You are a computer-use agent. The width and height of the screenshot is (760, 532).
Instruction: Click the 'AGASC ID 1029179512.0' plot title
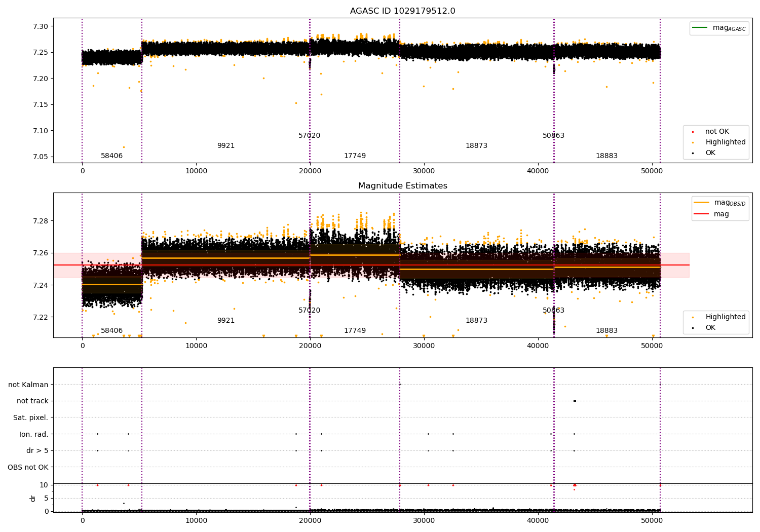[402, 11]
